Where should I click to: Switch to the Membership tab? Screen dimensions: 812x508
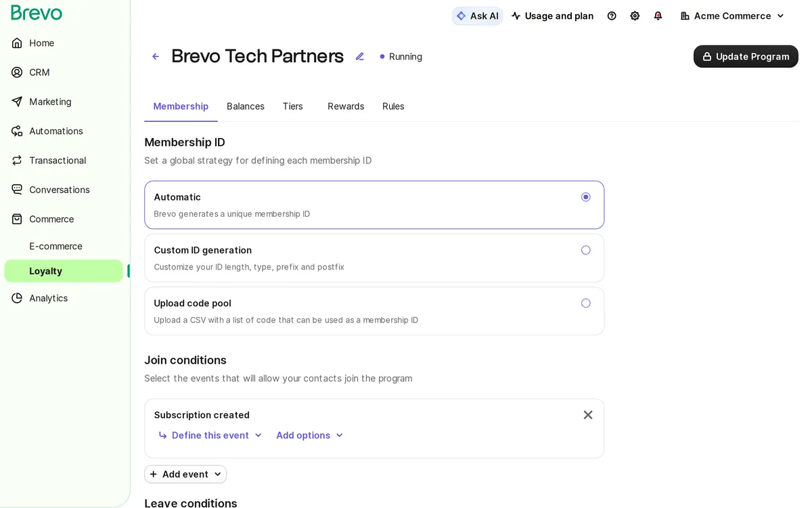coord(181,106)
